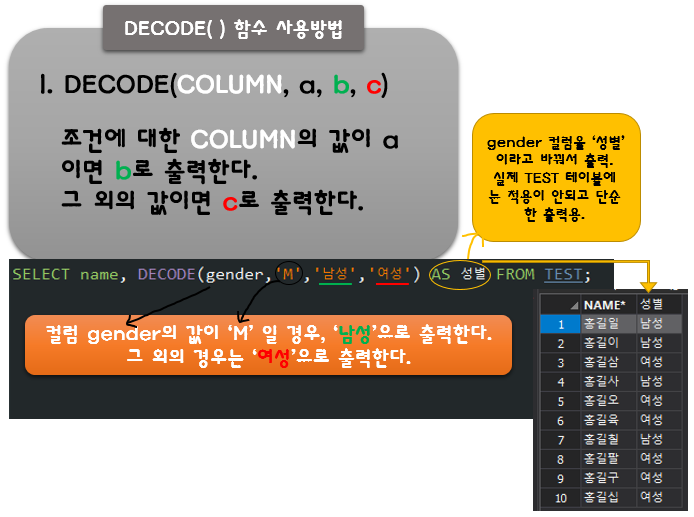
Task: Click the name cell 홍길사
Action: (608, 382)
